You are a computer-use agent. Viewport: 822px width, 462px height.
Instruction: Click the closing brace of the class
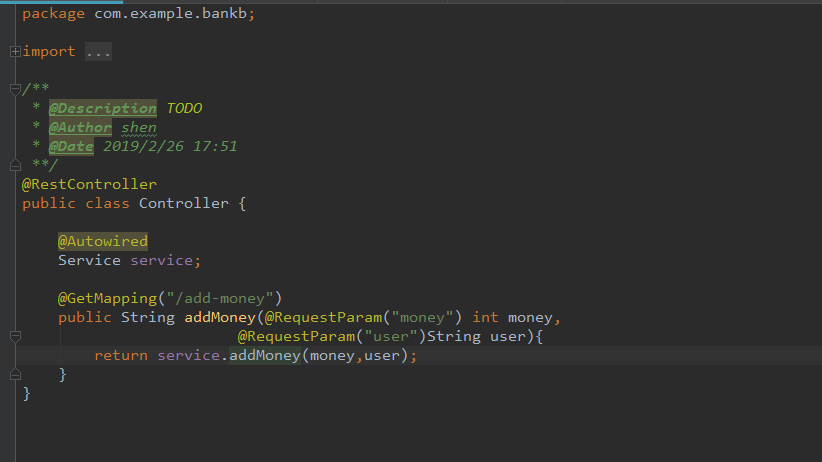(x=26, y=394)
